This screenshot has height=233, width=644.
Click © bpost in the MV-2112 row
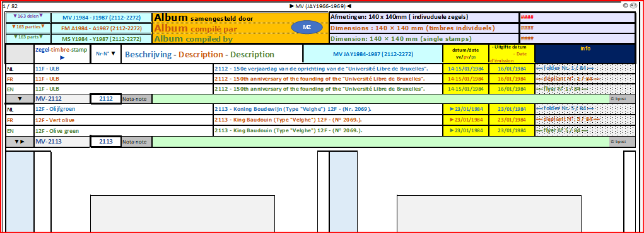[622, 99]
